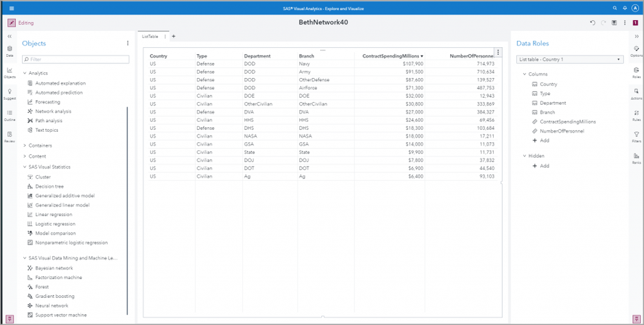Open the Rules pane
Viewport: 644px width, 325px height.
tap(637, 115)
